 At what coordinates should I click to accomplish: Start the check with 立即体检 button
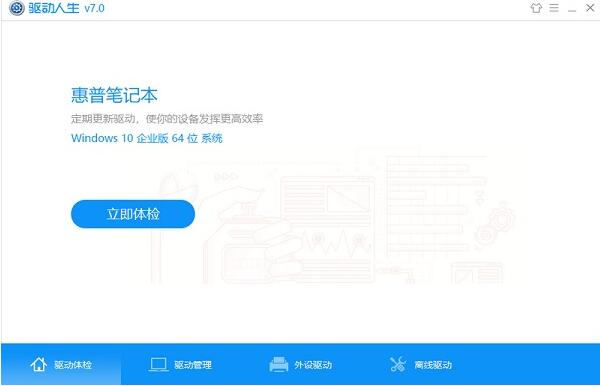click(133, 214)
